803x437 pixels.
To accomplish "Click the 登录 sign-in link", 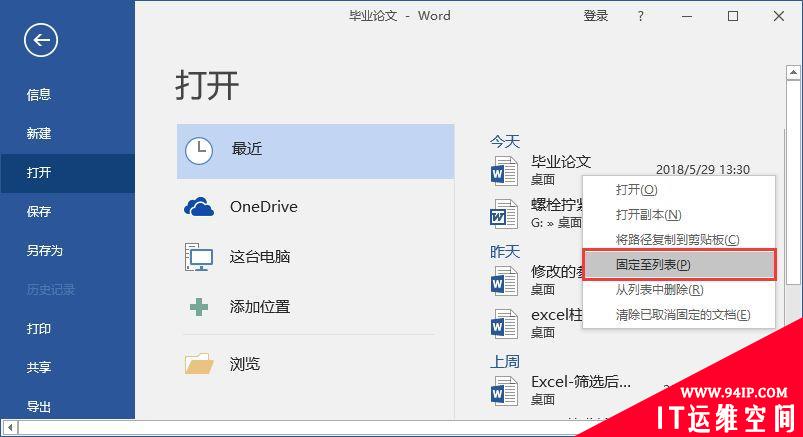I will tap(596, 16).
